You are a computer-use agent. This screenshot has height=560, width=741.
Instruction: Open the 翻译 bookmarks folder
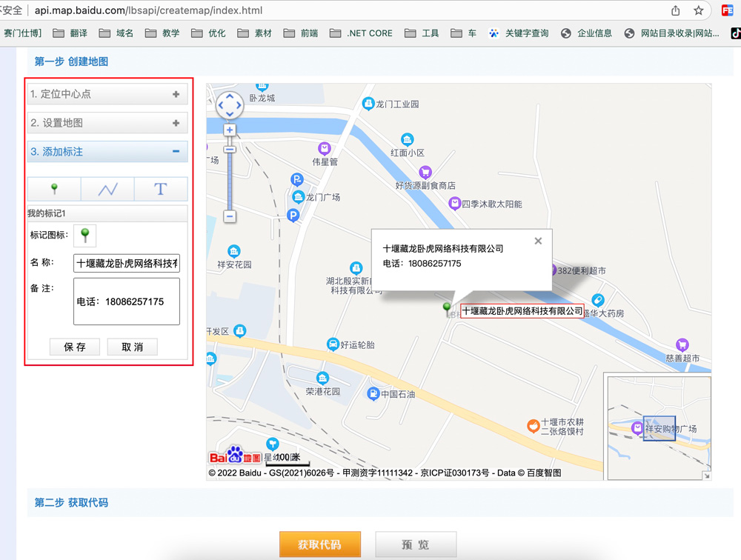click(x=70, y=33)
